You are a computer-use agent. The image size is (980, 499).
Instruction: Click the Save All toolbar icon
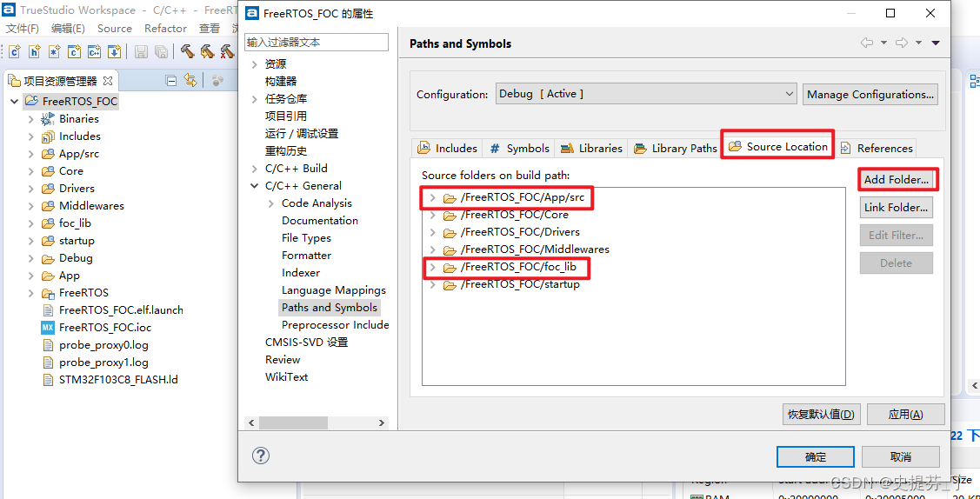click(x=161, y=52)
